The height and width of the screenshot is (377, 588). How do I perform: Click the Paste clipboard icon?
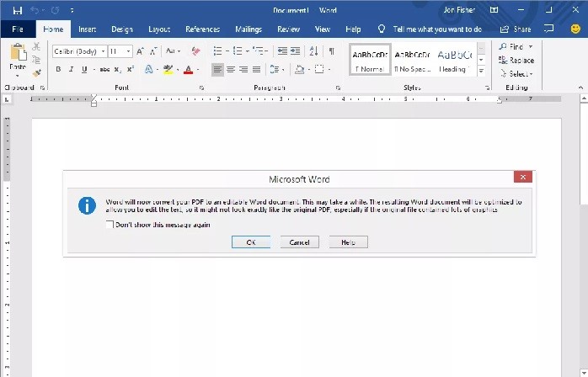click(18, 52)
